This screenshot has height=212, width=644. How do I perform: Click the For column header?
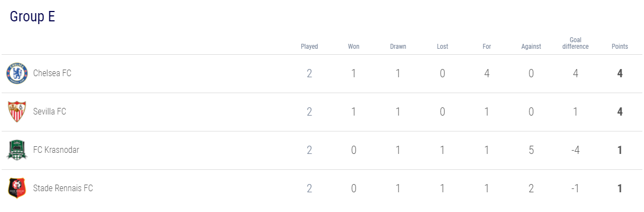(487, 47)
